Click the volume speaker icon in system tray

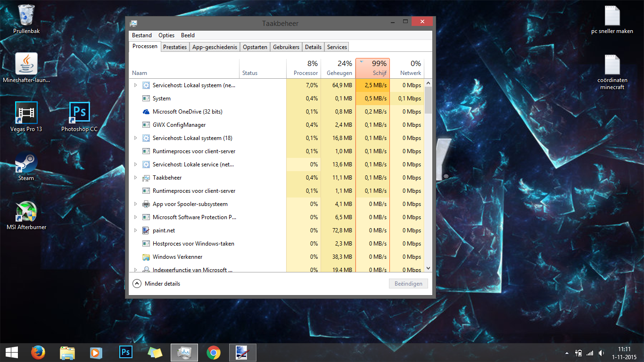[601, 353]
